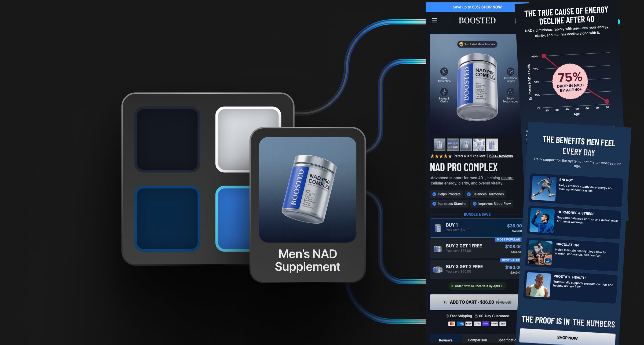The image size is (644, 345).
Task: Click the Visa payment icon
Action: [x=503, y=324]
